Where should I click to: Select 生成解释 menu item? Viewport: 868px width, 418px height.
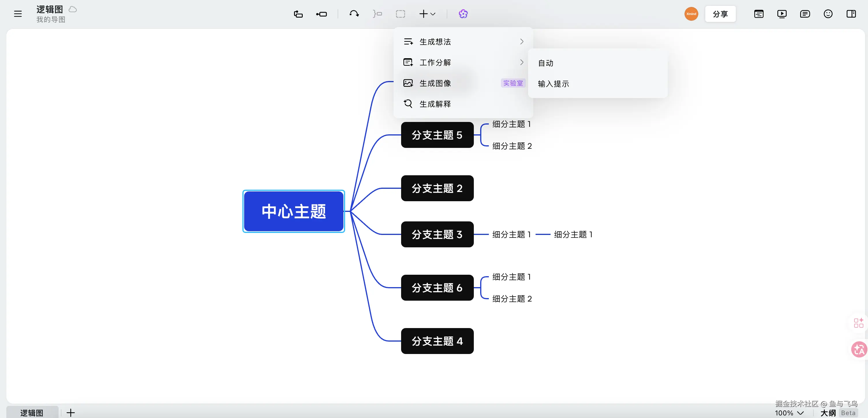463,104
